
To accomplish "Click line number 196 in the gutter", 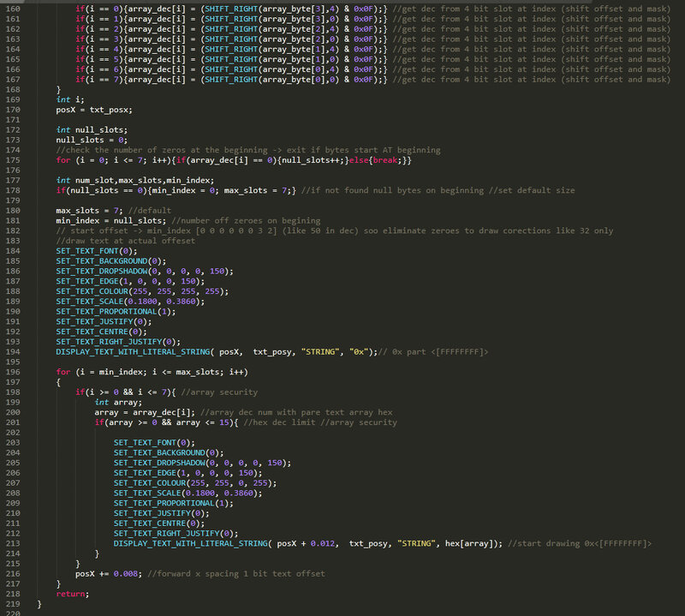I will [x=13, y=372].
